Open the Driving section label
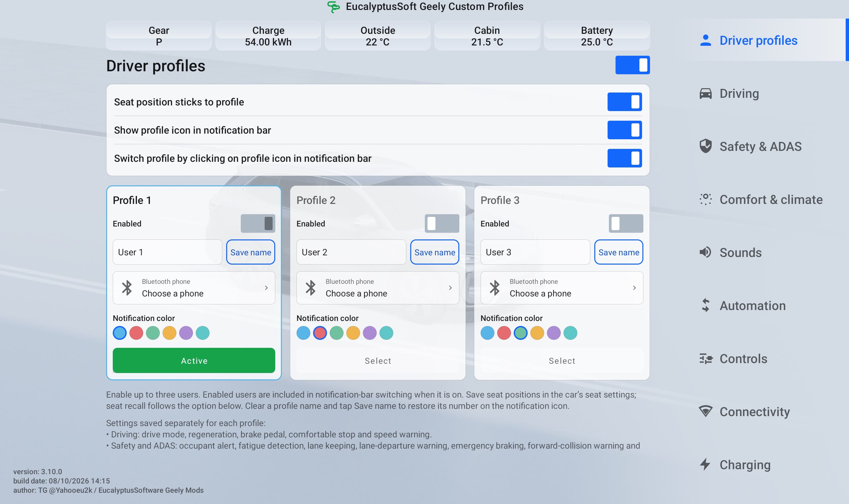 pyautogui.click(x=739, y=94)
